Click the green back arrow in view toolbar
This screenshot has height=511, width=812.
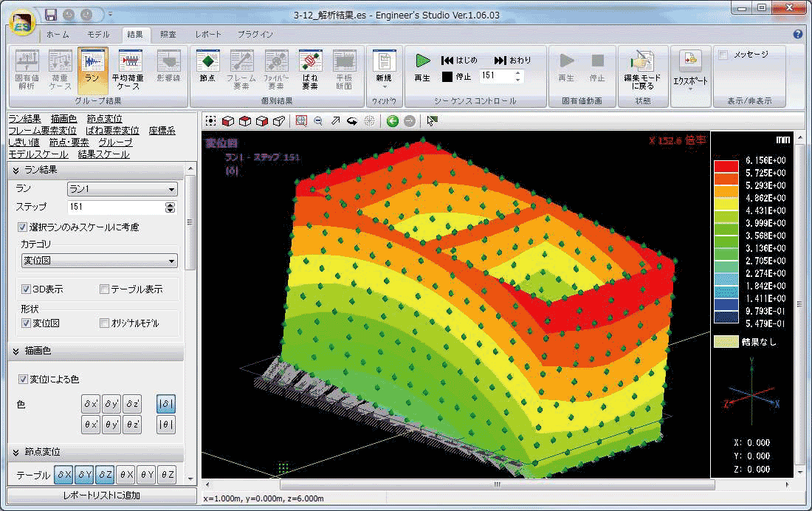click(x=393, y=121)
